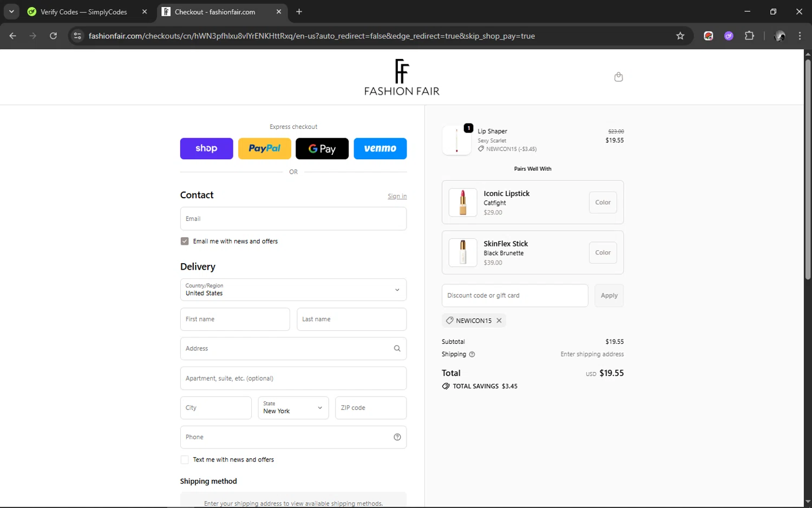Click the Sign in link
This screenshot has height=508, width=812.
(x=397, y=196)
